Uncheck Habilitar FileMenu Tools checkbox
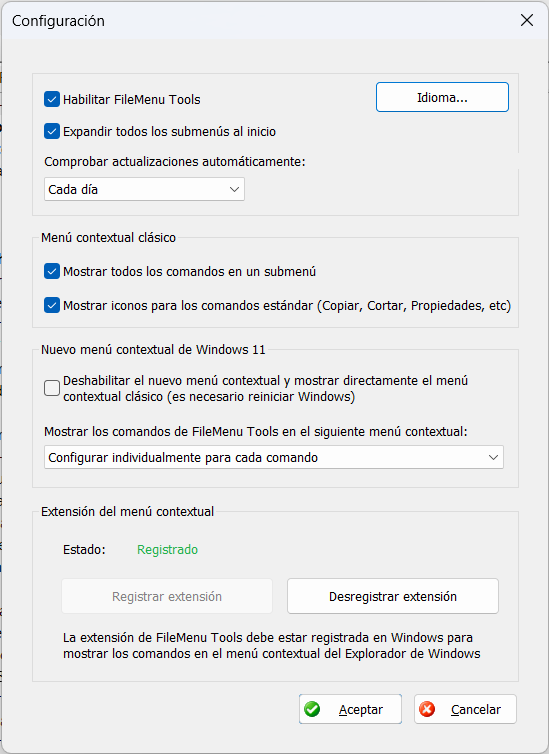Screen dimensions: 549x754 (52, 99)
